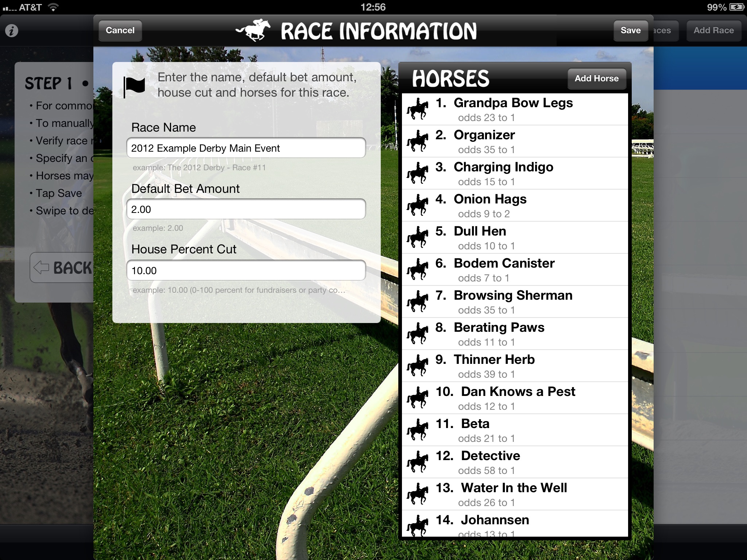Click the House Percent Cut input field
Screen dimensions: 747x560
pos(247,271)
